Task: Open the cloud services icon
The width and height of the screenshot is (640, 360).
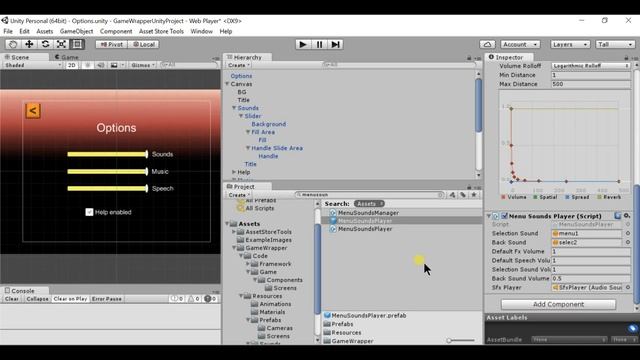Action: tap(487, 44)
